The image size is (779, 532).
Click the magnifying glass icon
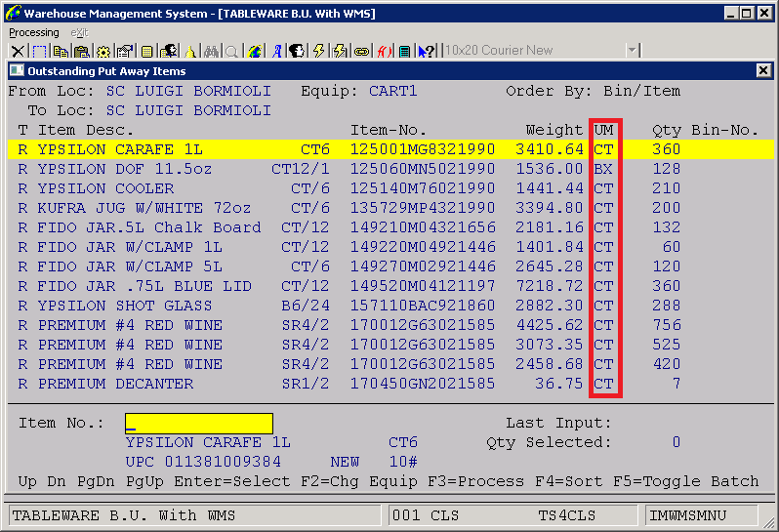point(232,51)
